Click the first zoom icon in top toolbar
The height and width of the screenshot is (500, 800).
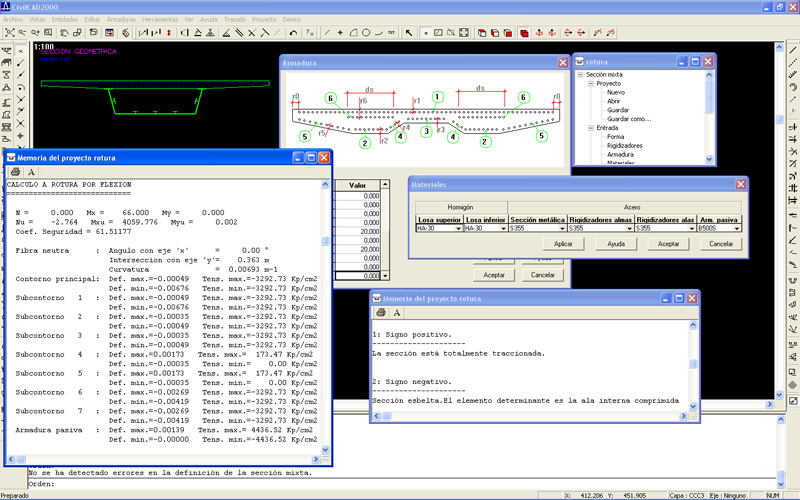(x=9, y=32)
